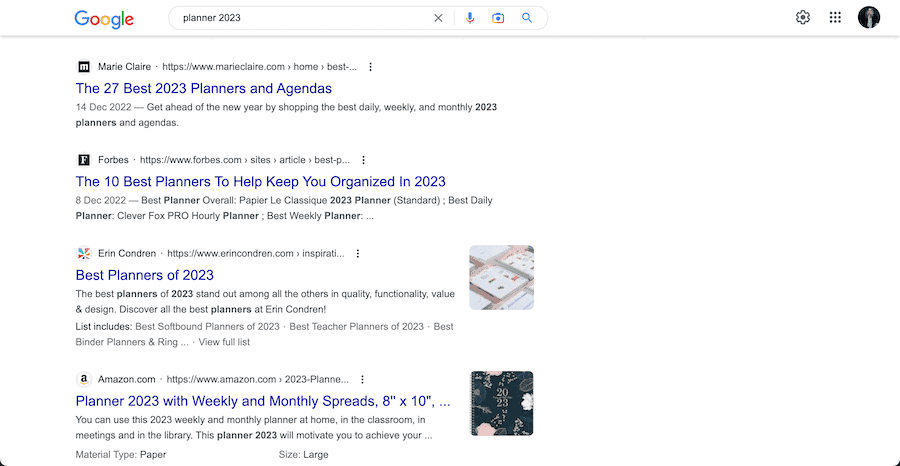Open Best Planners of 2023 link

(145, 275)
